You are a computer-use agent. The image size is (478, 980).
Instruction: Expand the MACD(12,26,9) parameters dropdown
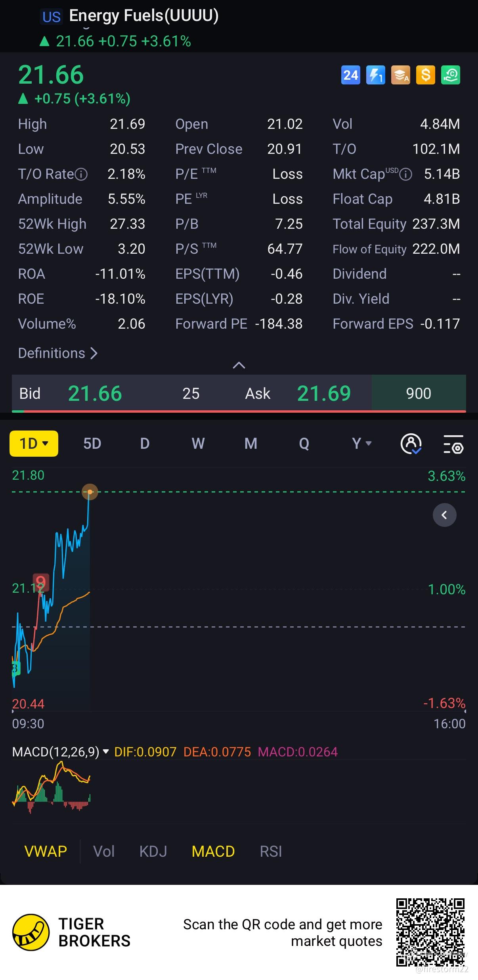click(x=105, y=752)
